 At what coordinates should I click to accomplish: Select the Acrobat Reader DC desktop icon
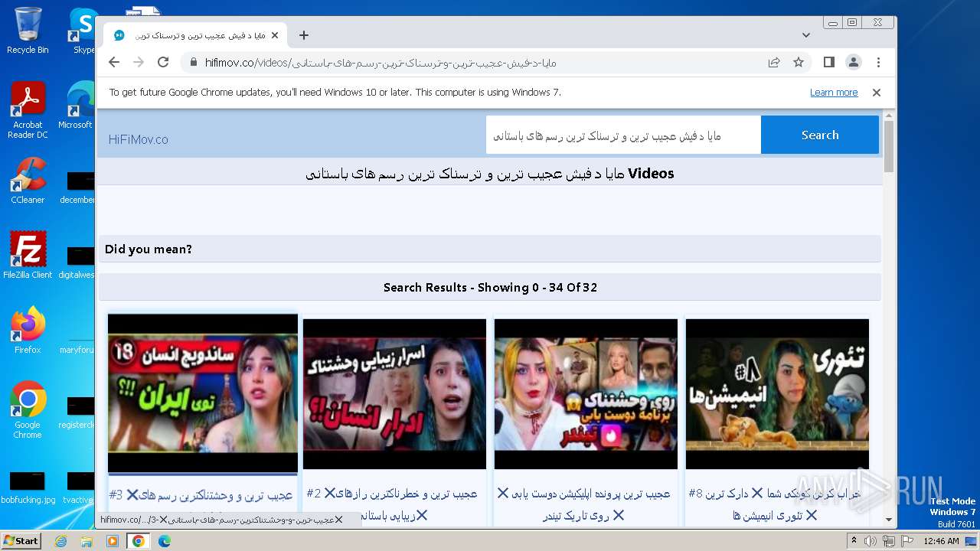(28, 110)
